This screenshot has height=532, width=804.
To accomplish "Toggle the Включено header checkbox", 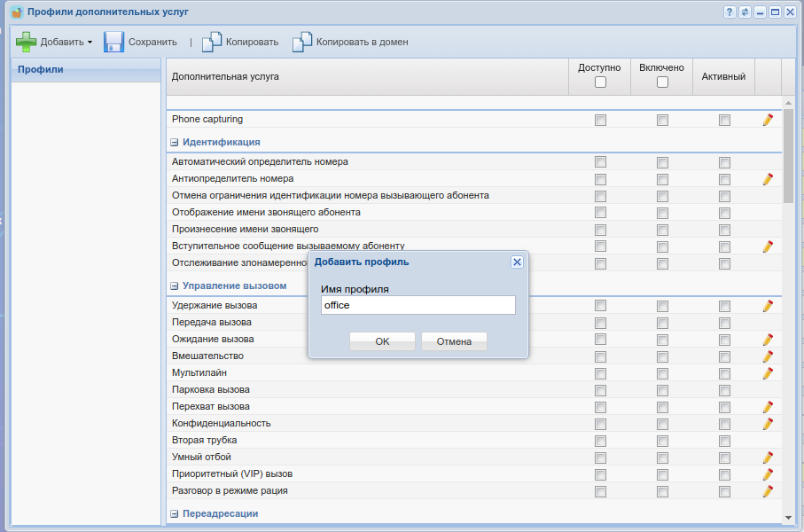I will point(662,82).
